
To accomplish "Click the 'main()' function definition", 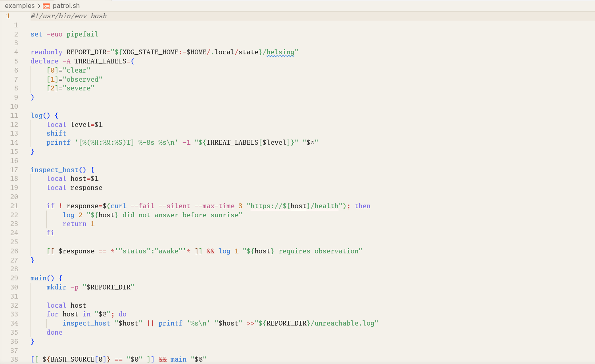I will pos(42,278).
